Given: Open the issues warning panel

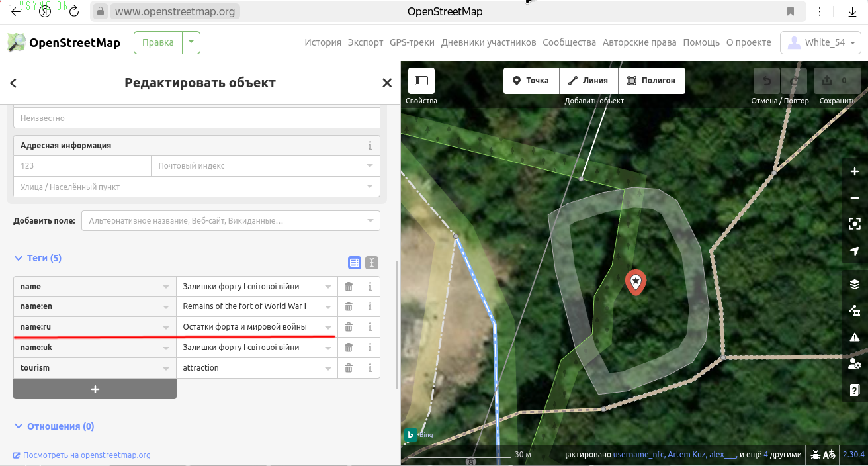Looking at the screenshot, I should pyautogui.click(x=854, y=337).
